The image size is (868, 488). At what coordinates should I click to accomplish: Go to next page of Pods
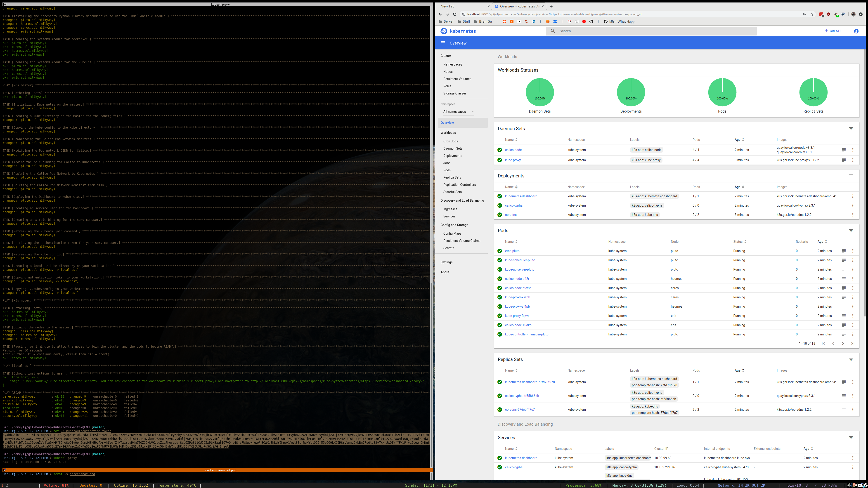[843, 344]
